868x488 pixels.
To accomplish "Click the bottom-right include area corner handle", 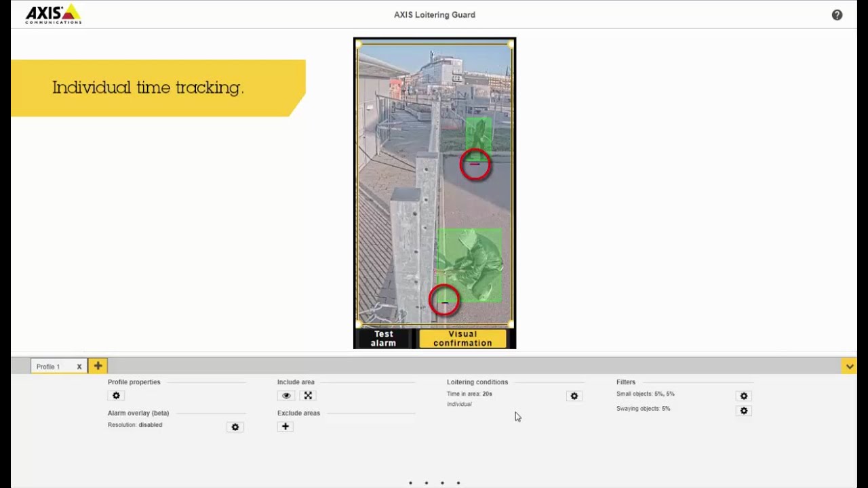I will click(x=511, y=324).
